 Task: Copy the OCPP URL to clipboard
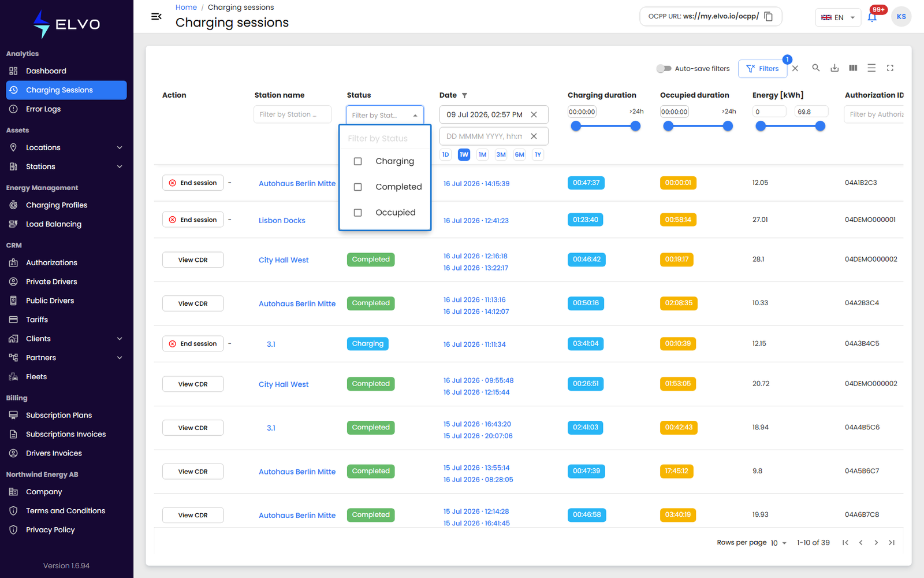(769, 16)
